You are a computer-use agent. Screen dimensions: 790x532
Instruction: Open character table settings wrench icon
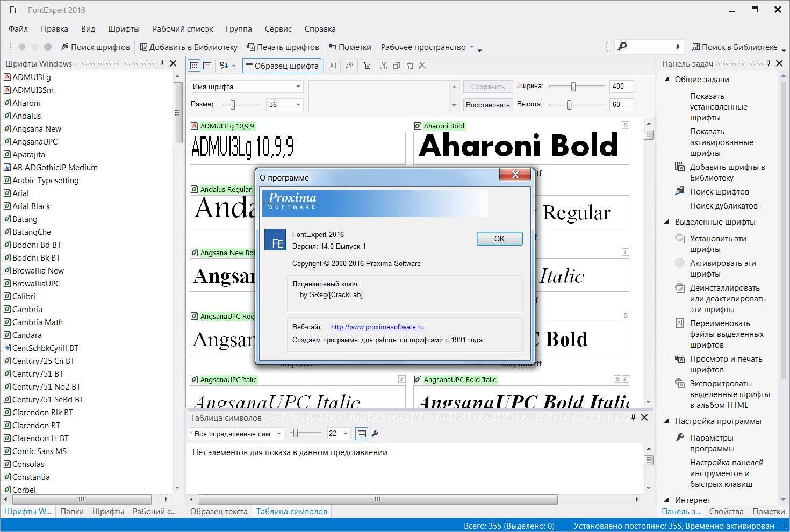click(375, 433)
